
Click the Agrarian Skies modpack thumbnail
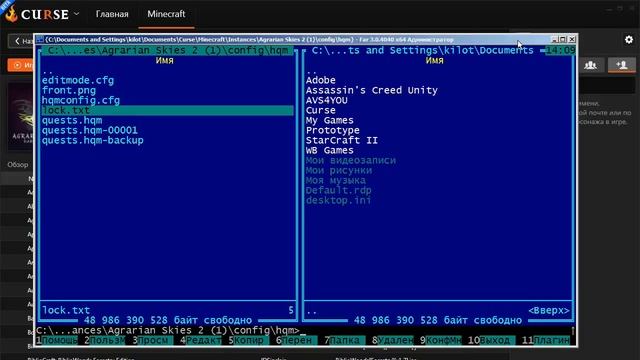click(x=21, y=116)
